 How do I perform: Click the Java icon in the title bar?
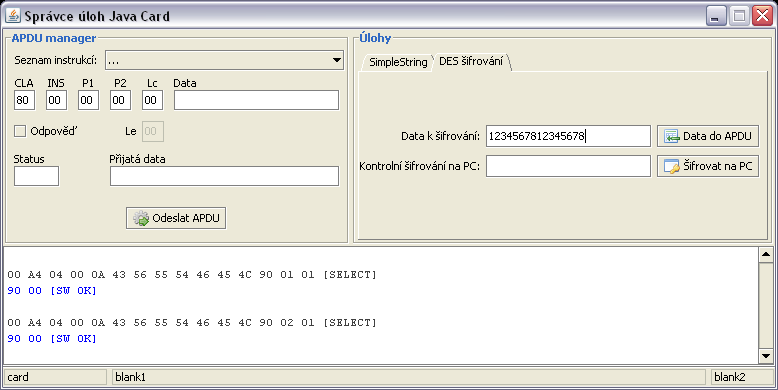click(13, 16)
